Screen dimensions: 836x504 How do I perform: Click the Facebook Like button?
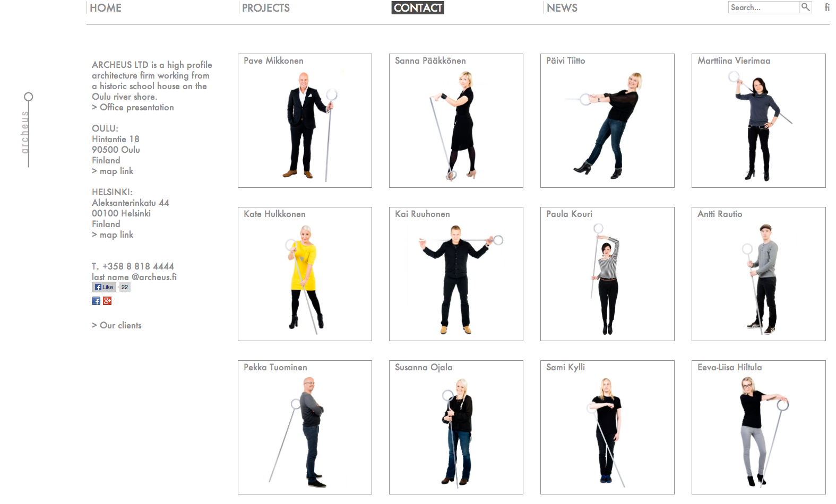104,287
